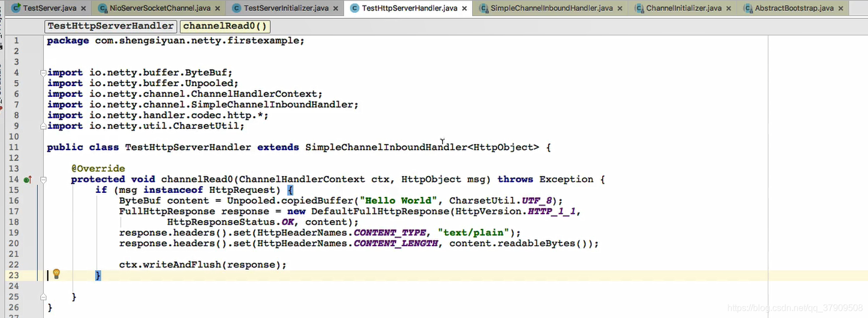The width and height of the screenshot is (868, 318).
Task: Close the SimpleChannelInboundHandler.java tab
Action: tap(620, 9)
